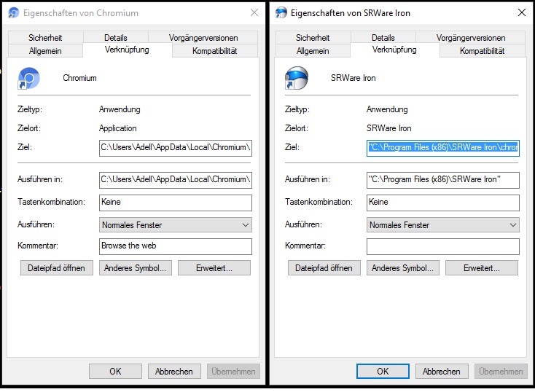Viewport: 535px width, 392px height.
Task: Click the SRWare Iron shortcut icon in Iron properties
Action: click(x=296, y=78)
